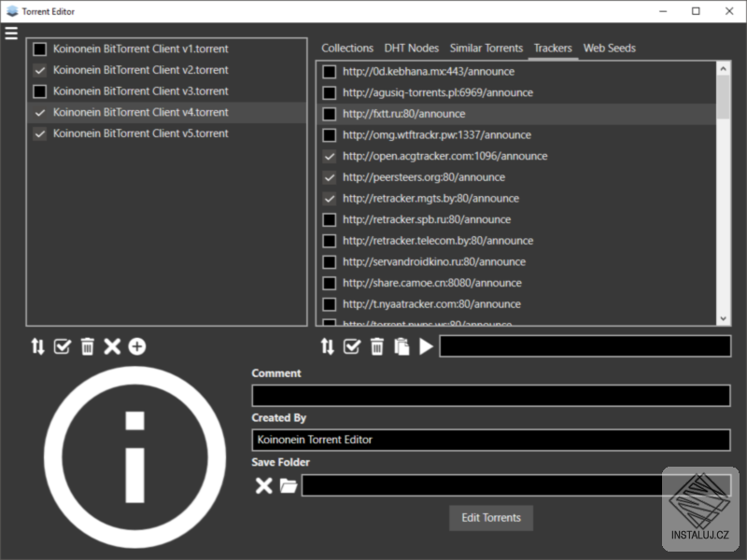Viewport: 747px width, 560px height.
Task: Switch to Collections tab
Action: coord(347,49)
